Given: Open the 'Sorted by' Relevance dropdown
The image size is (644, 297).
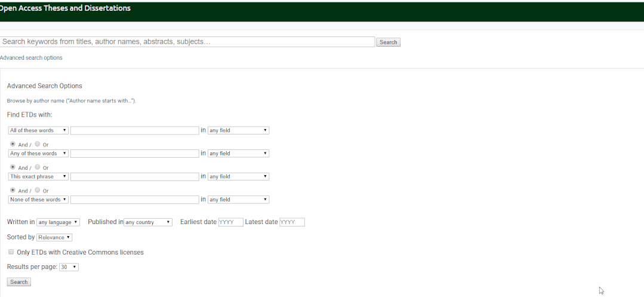Looking at the screenshot, I should [x=54, y=237].
